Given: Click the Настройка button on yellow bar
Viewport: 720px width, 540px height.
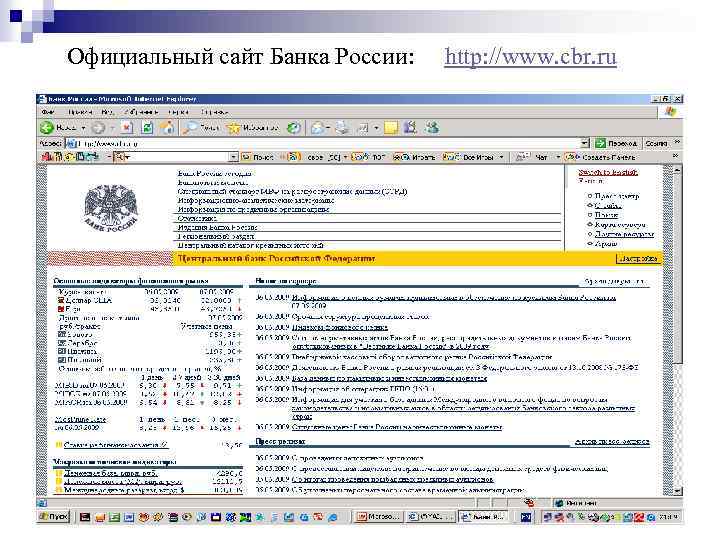Looking at the screenshot, I should [x=639, y=259].
